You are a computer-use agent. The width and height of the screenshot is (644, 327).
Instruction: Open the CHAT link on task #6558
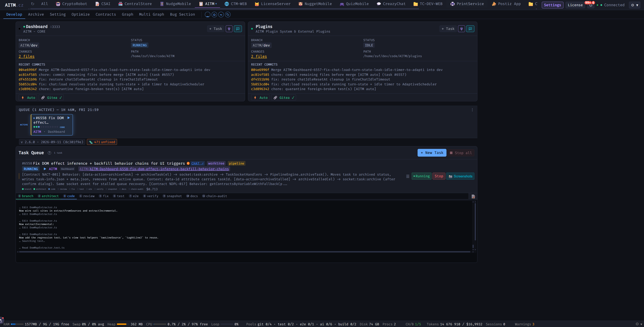point(198,163)
